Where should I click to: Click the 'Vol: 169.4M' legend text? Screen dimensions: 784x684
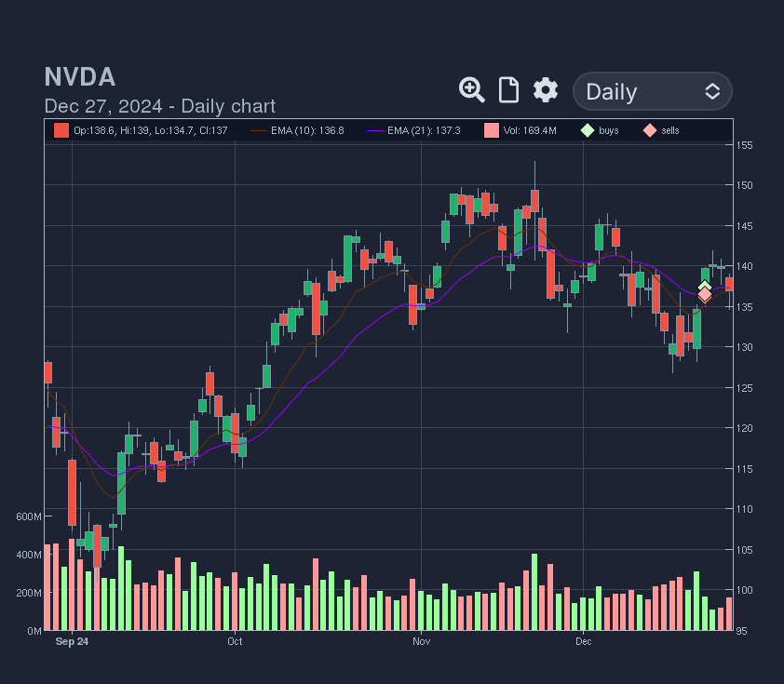[x=530, y=130]
